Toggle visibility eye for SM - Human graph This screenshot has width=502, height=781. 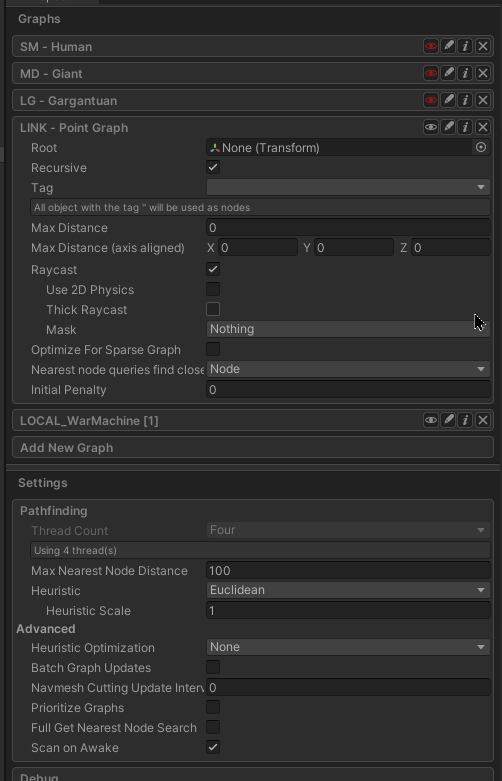(431, 46)
